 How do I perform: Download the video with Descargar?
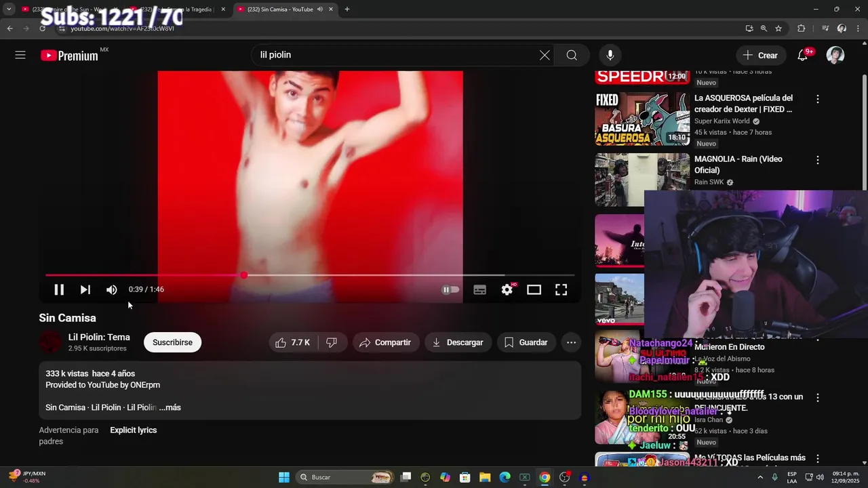click(458, 342)
